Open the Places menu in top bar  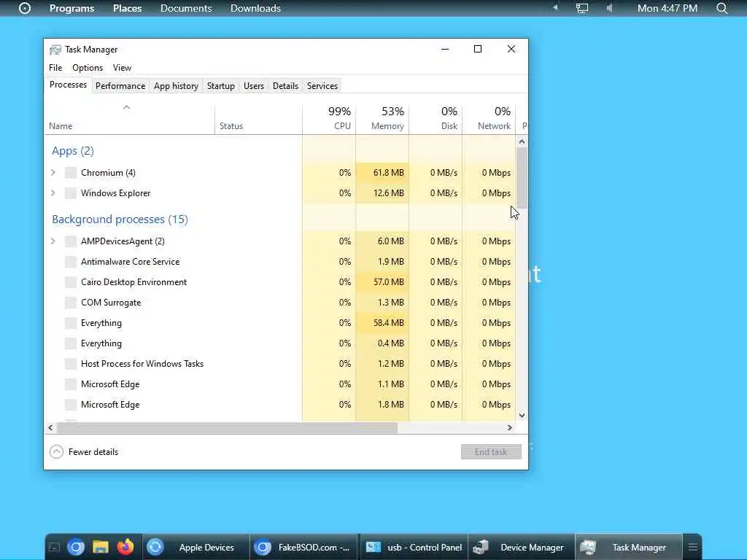click(x=127, y=8)
